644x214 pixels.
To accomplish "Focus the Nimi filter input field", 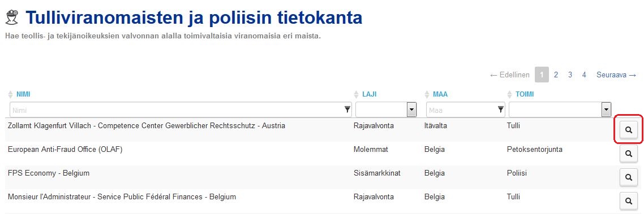I will point(181,110).
